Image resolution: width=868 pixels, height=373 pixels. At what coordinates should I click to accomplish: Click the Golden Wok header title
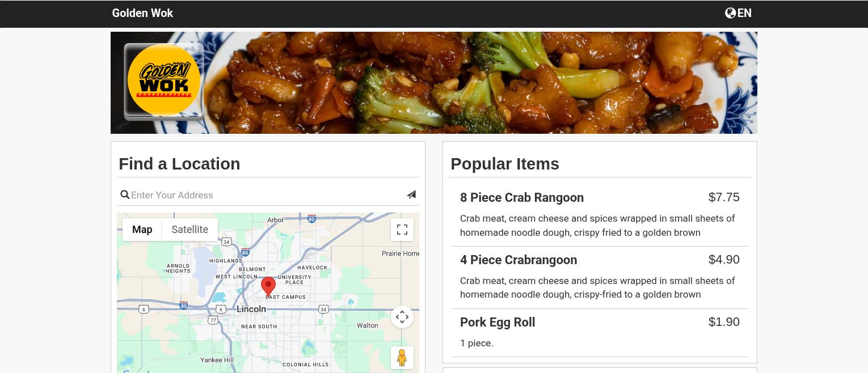(x=142, y=13)
